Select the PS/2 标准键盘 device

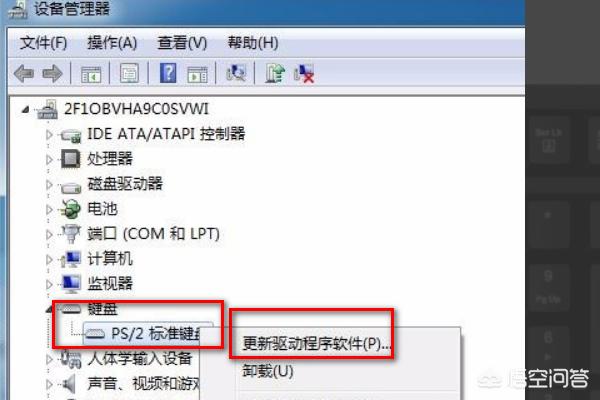(x=148, y=334)
